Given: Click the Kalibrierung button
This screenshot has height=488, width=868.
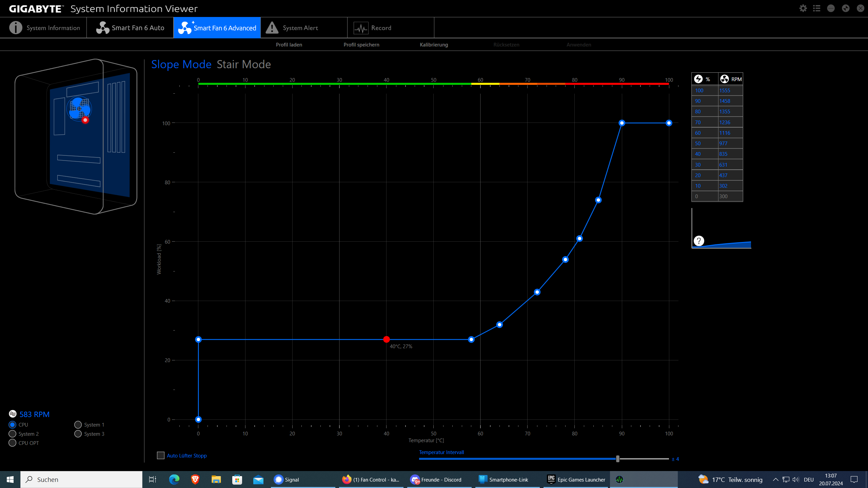Looking at the screenshot, I should (x=434, y=45).
